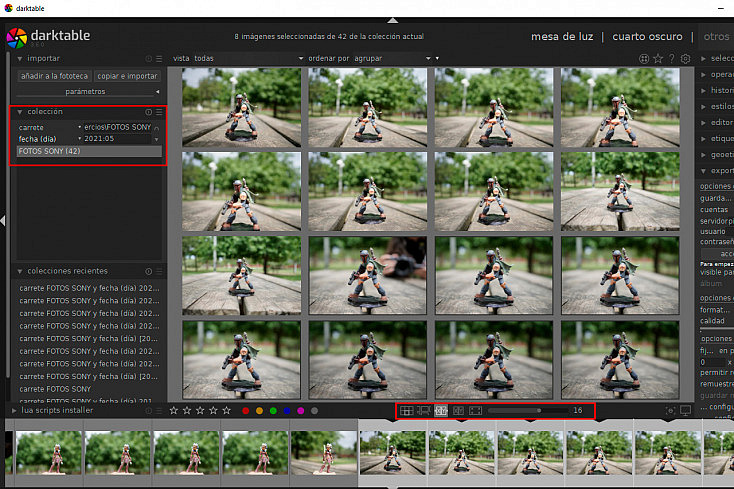This screenshot has width=734, height=489.
Task: Toggle red color label
Action: pos(246,411)
